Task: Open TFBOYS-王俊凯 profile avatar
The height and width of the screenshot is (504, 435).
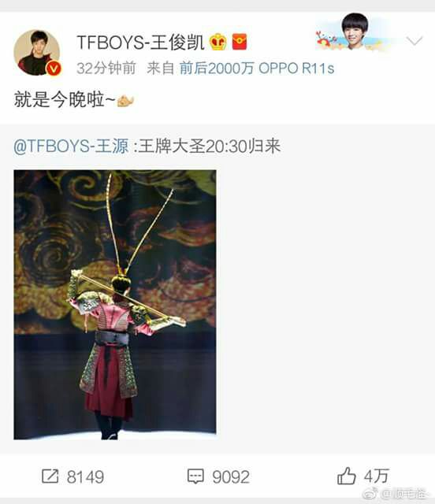Action: point(37,53)
